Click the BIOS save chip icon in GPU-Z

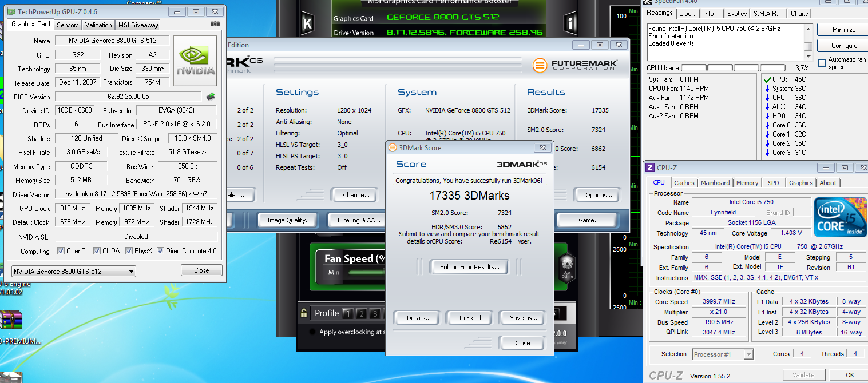coord(211,97)
